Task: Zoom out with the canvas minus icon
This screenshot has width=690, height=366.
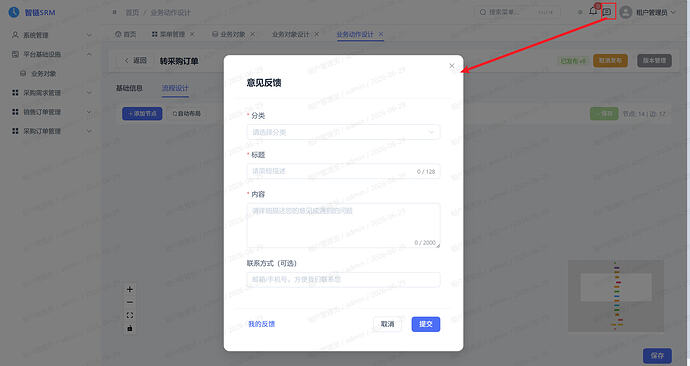Action: tap(129, 302)
